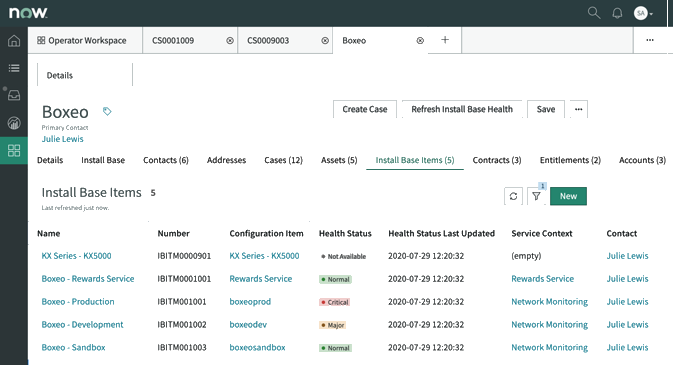Image resolution: width=673 pixels, height=365 pixels.
Task: Sort by the Contact column header
Action: (x=621, y=234)
